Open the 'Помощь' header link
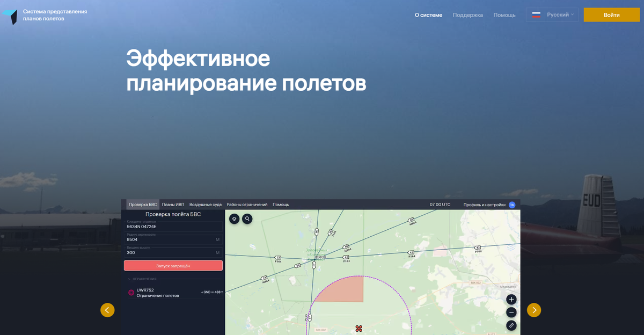644x335 pixels. click(x=504, y=15)
